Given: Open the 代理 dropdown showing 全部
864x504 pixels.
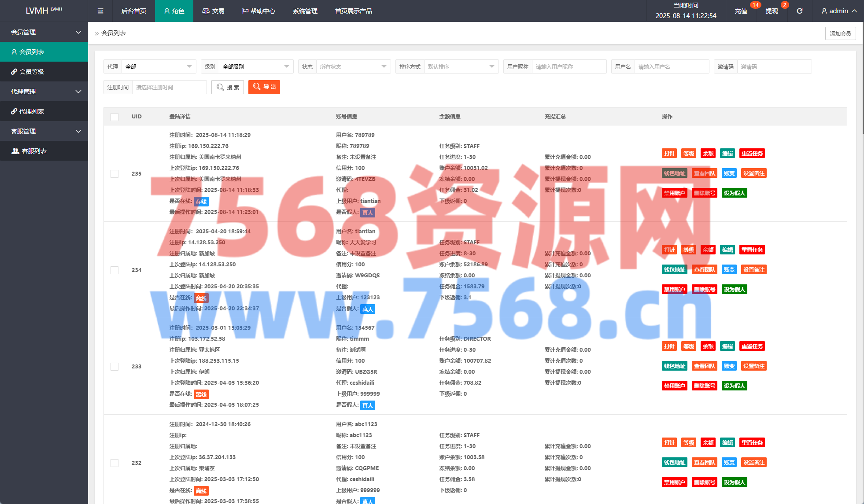Looking at the screenshot, I should [x=159, y=66].
